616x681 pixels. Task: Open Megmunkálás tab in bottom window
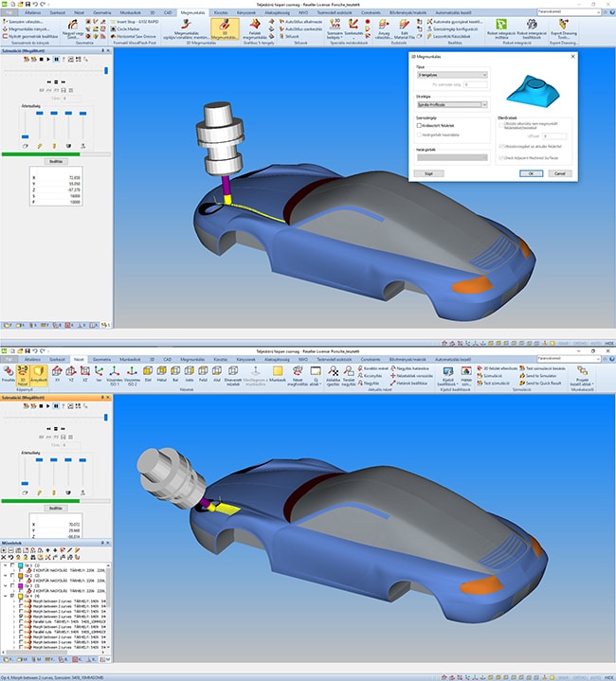click(x=192, y=359)
